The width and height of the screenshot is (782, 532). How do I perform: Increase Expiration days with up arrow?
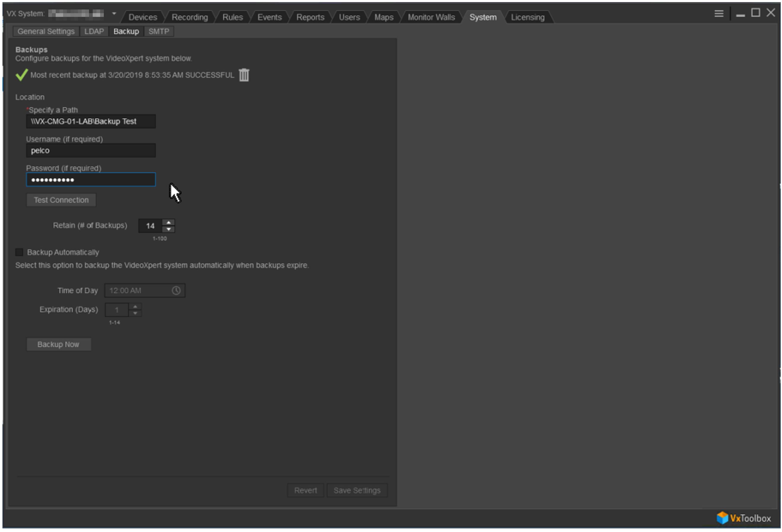(x=135, y=307)
